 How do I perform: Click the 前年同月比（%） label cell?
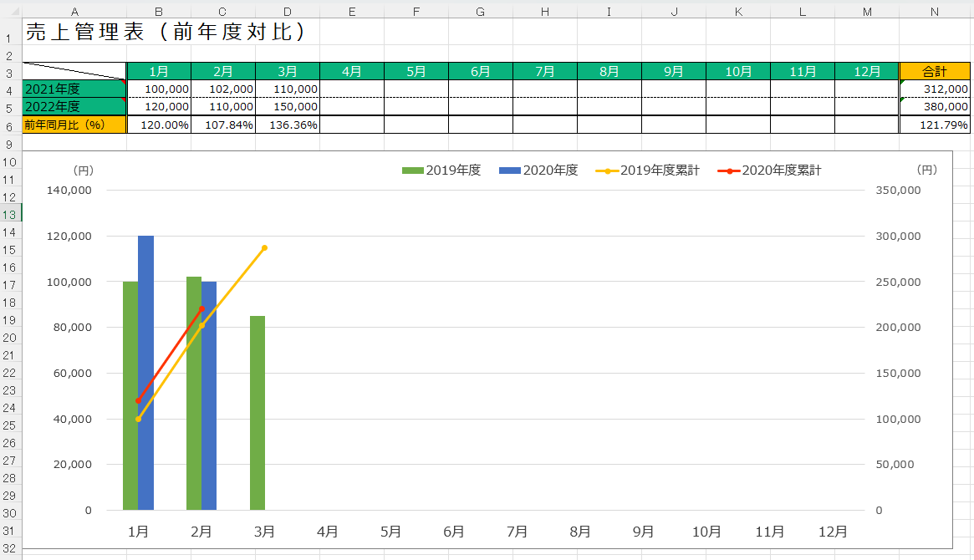(74, 125)
